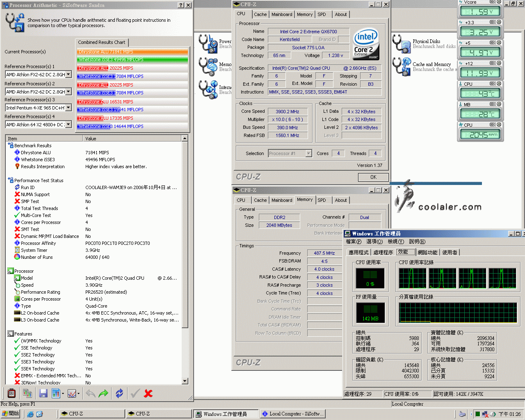Click OK button in CPU-Z window

[x=373, y=177]
